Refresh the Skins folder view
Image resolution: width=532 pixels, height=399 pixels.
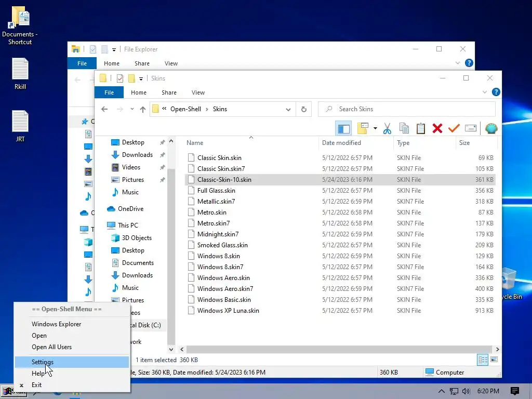[x=303, y=109]
